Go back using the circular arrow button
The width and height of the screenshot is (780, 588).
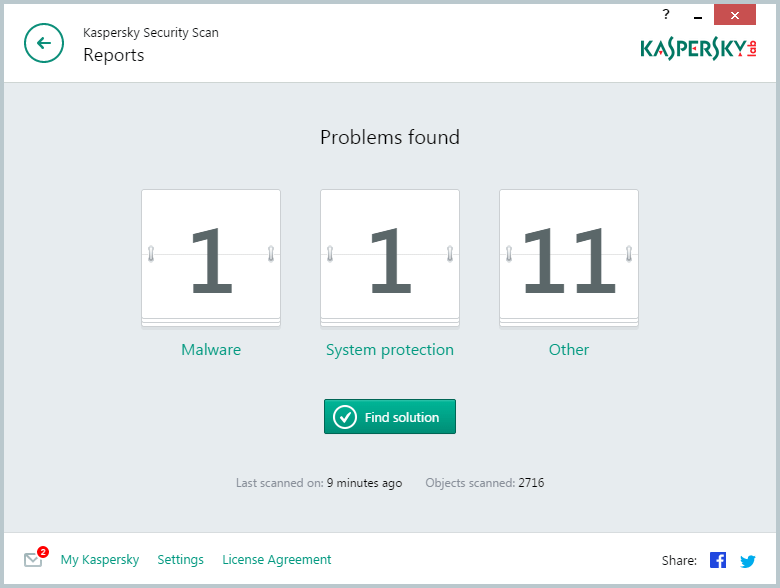click(x=44, y=43)
